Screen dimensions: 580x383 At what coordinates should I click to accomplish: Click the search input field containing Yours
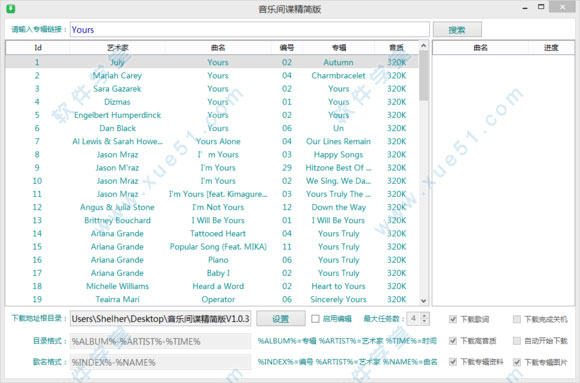click(x=250, y=30)
